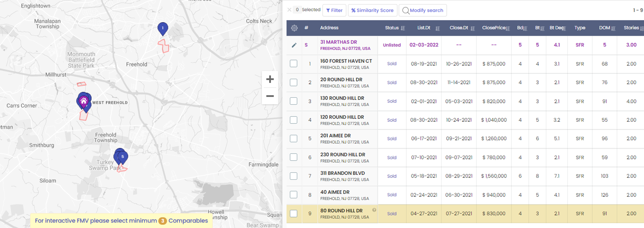This screenshot has width=644, height=228.
Task: Open Modify search
Action: pyautogui.click(x=423, y=10)
